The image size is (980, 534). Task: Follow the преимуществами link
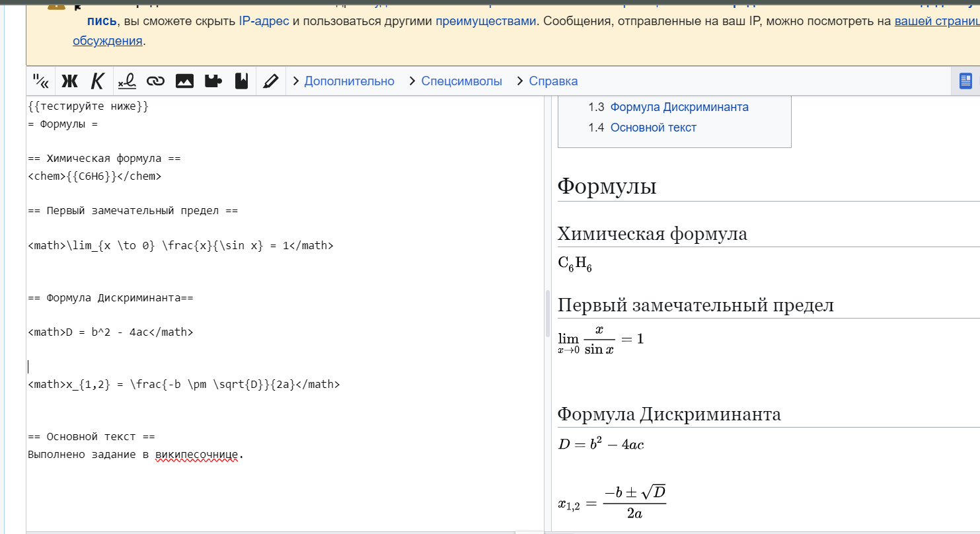(486, 21)
